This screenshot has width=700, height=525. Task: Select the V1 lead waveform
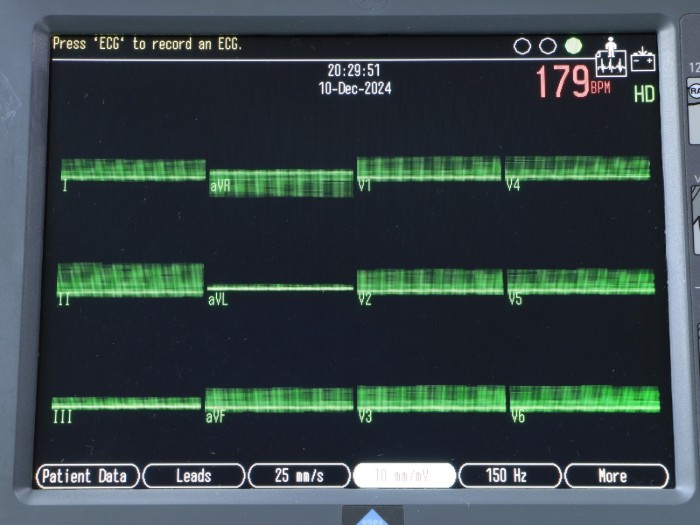[429, 169]
